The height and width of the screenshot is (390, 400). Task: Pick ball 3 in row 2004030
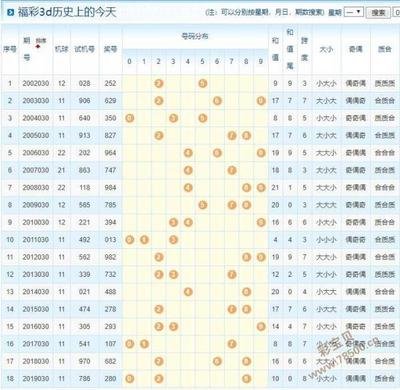click(173, 118)
